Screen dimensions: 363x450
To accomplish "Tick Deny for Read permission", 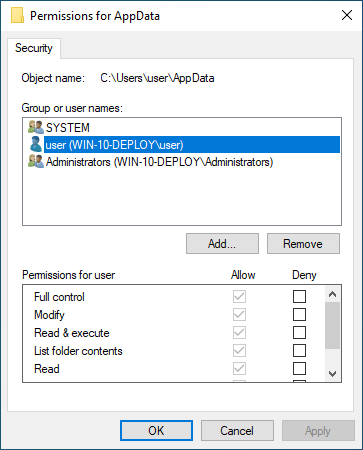I will (x=299, y=368).
